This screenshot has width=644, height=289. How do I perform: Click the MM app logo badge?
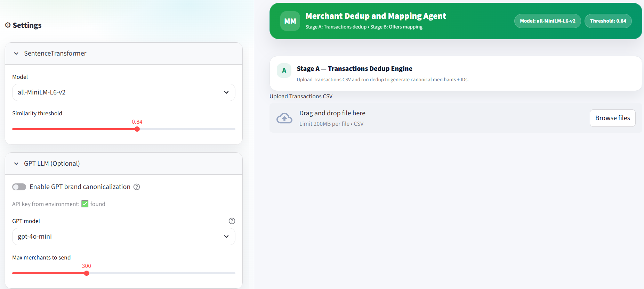[290, 21]
